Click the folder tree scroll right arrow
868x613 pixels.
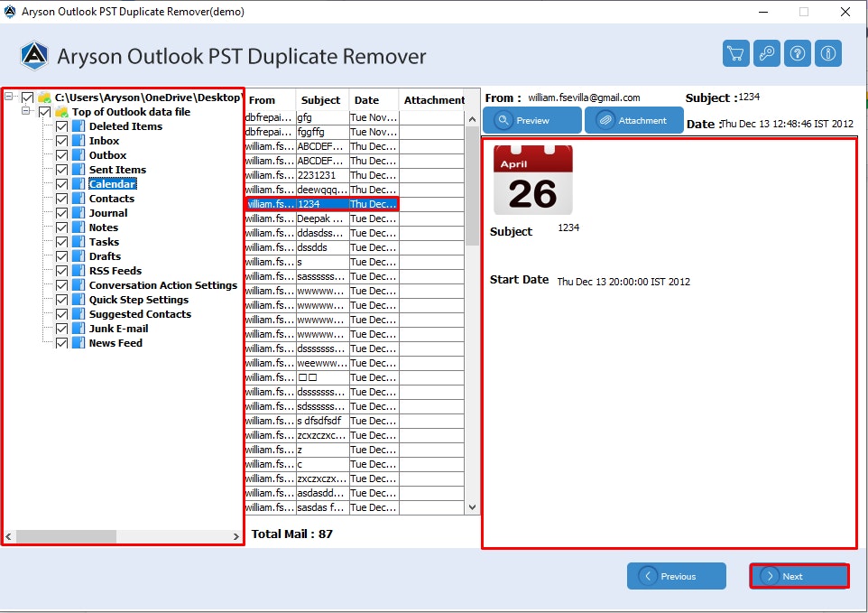(x=236, y=536)
